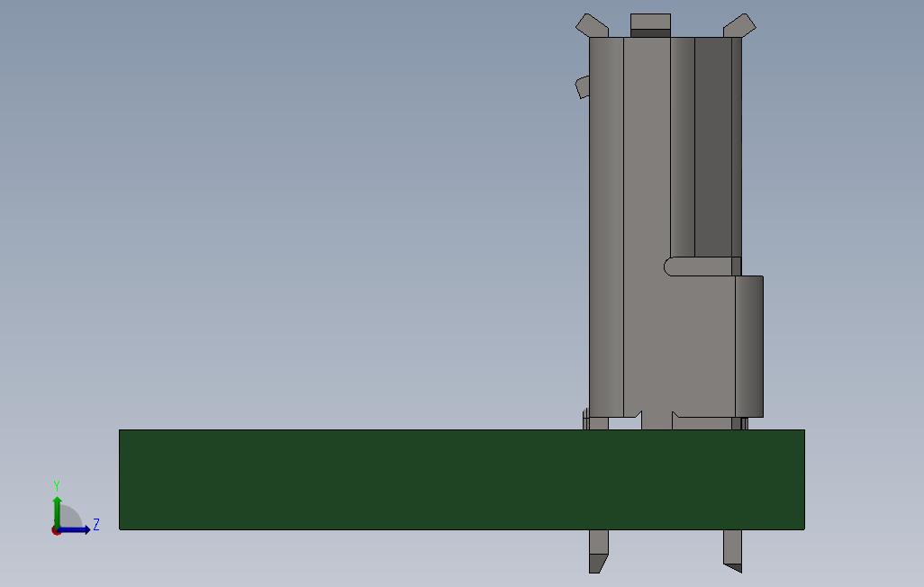Select the green PCB board
This screenshot has width=924, height=587.
point(461,479)
